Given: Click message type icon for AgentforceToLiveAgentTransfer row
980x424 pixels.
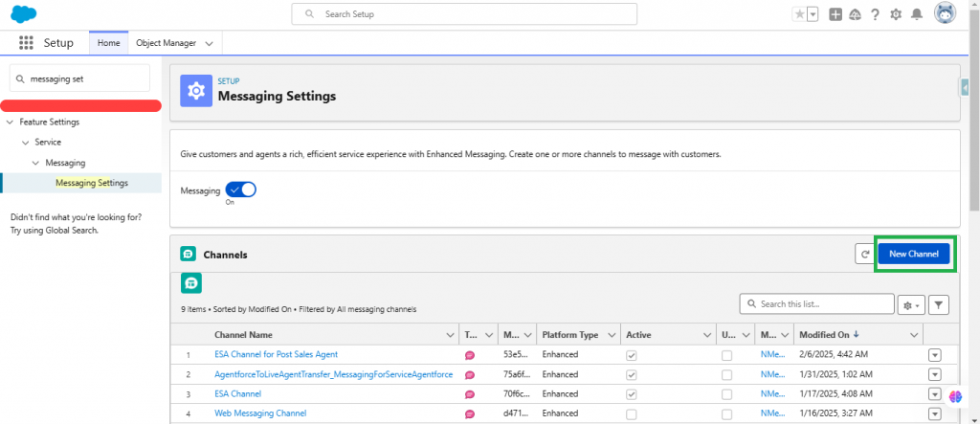Looking at the screenshot, I should (470, 374).
